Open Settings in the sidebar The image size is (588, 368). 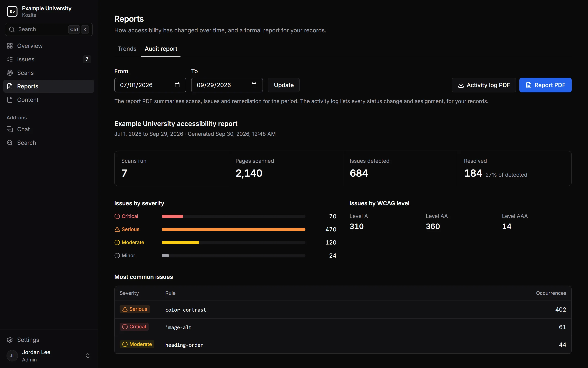coord(49,340)
